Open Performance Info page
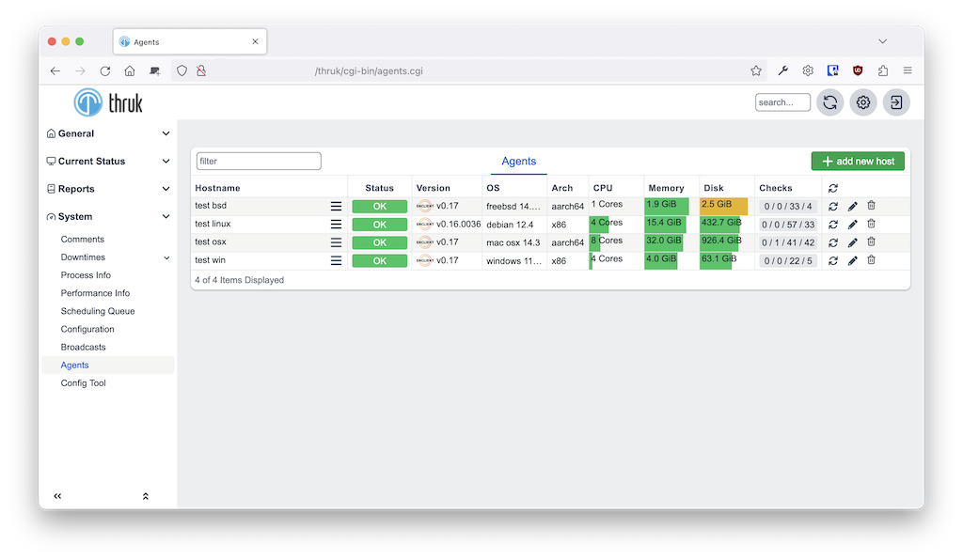The width and height of the screenshot is (963, 560). (x=95, y=293)
